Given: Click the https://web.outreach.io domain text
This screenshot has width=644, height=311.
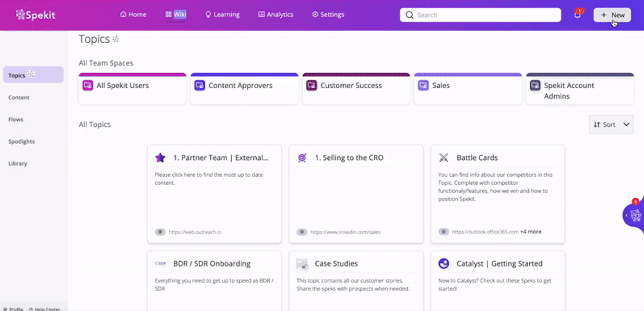Looking at the screenshot, I should tap(195, 232).
